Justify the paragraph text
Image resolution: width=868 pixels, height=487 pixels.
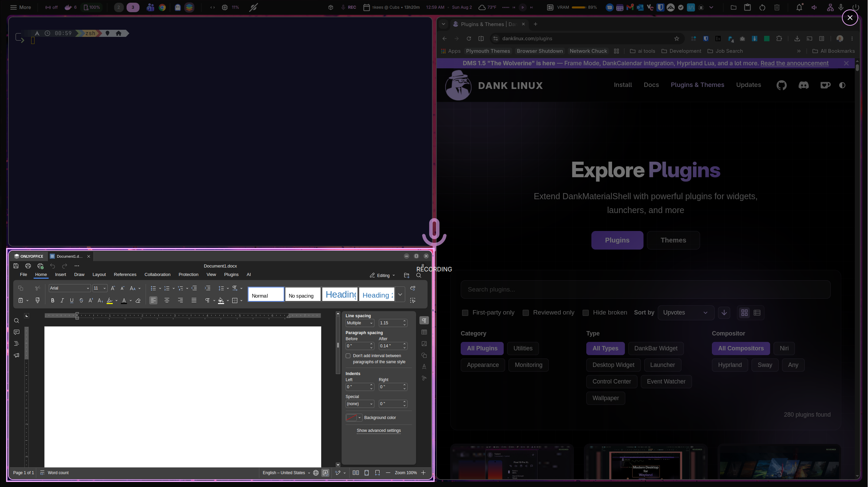pos(194,300)
